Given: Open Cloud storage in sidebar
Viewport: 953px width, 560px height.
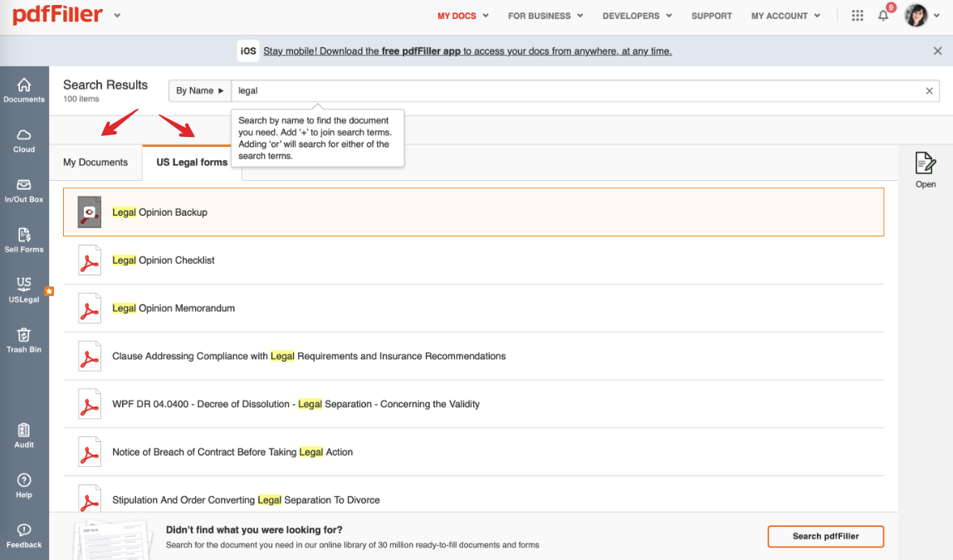Looking at the screenshot, I should [24, 140].
